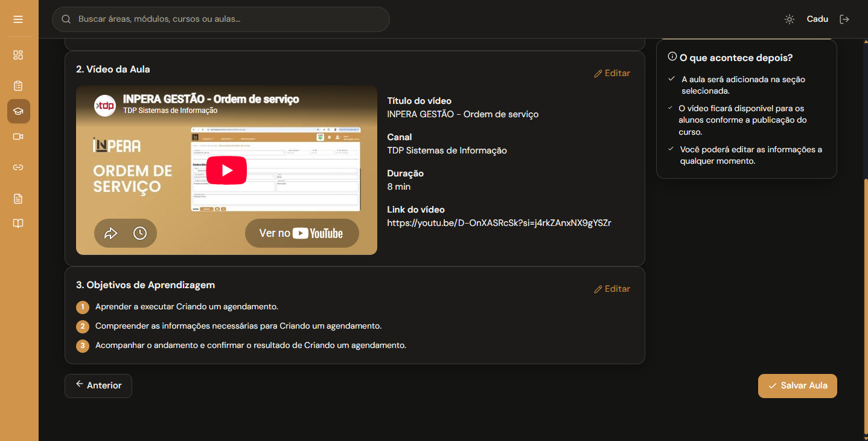Open the document icon in sidebar

pyautogui.click(x=18, y=198)
